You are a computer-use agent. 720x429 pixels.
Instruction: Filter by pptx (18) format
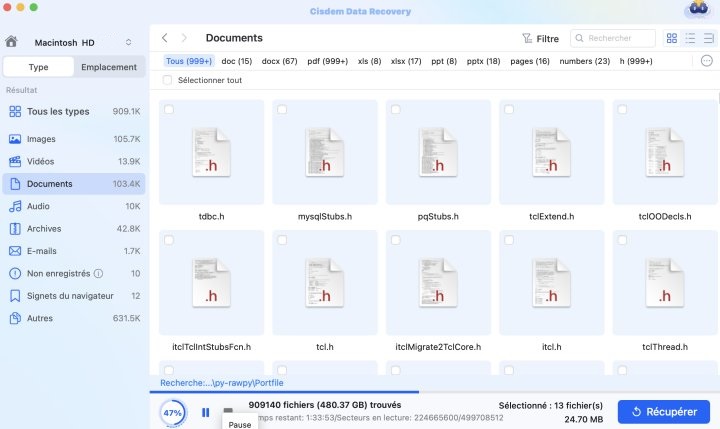click(x=483, y=61)
